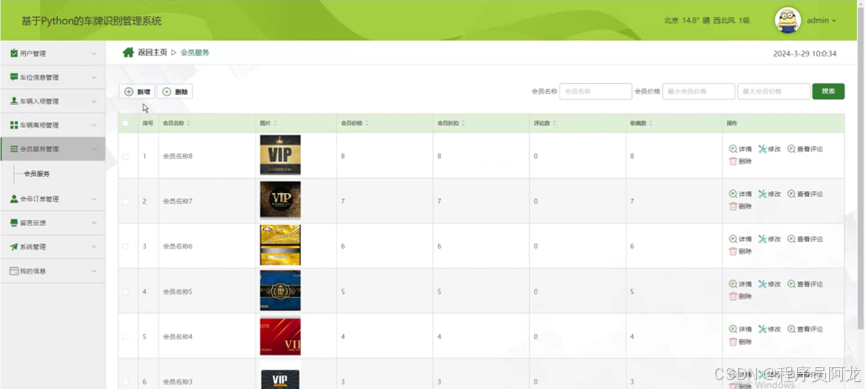Click sort arrows on 会员价格 column header

pos(367,124)
